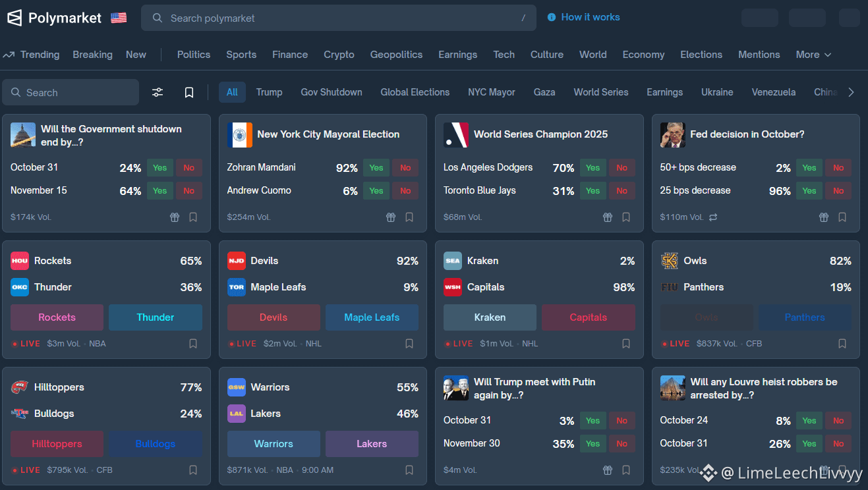Show more topic filters with right chevron
This screenshot has height=490, width=868.
click(851, 92)
